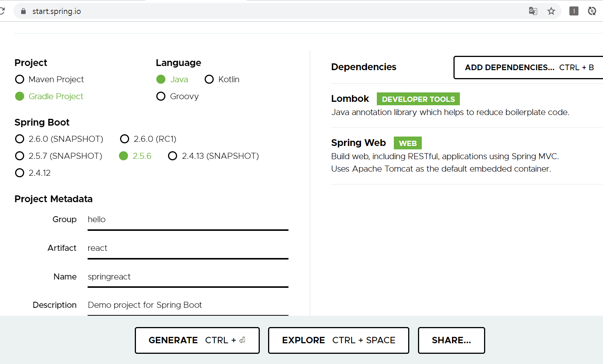Image resolution: width=603 pixels, height=364 pixels.
Task: Click the Spring Web dependency entry
Action: [x=467, y=156]
